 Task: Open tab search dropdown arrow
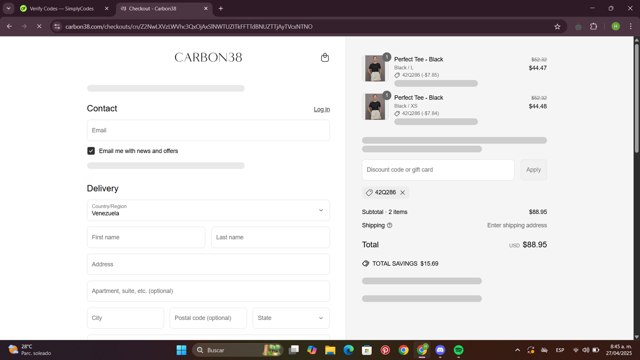coord(8,8)
